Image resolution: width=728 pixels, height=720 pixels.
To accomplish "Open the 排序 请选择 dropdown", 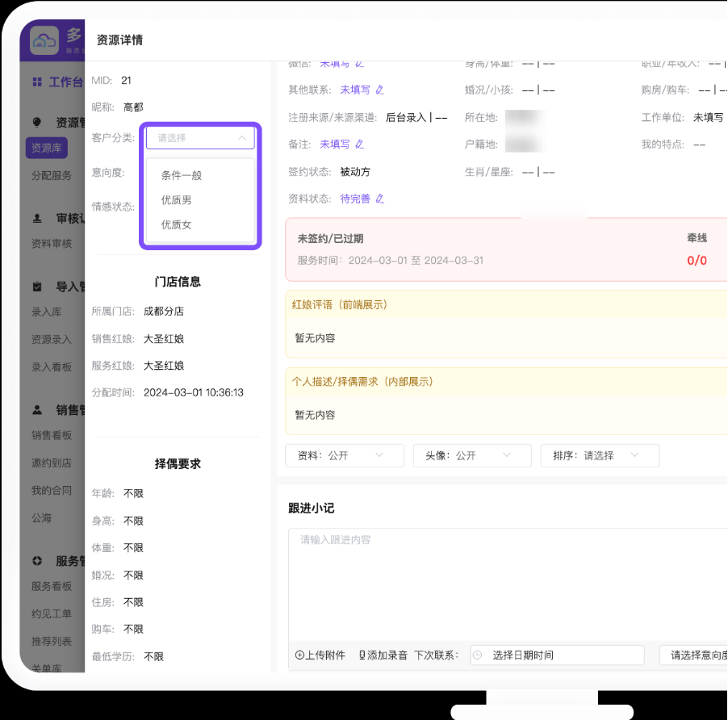I will [600, 455].
